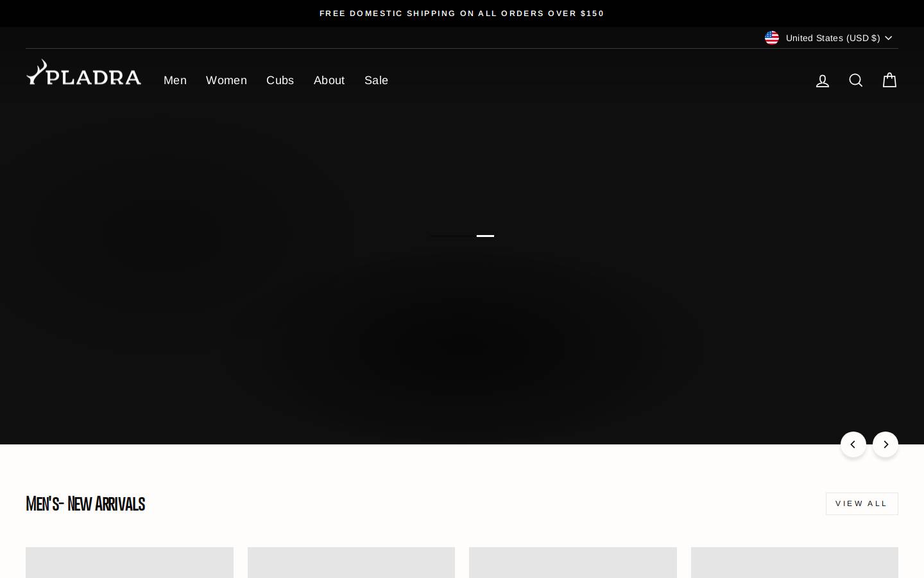The image size is (924, 578).
Task: Open the shopping cart icon
Action: tap(889, 80)
